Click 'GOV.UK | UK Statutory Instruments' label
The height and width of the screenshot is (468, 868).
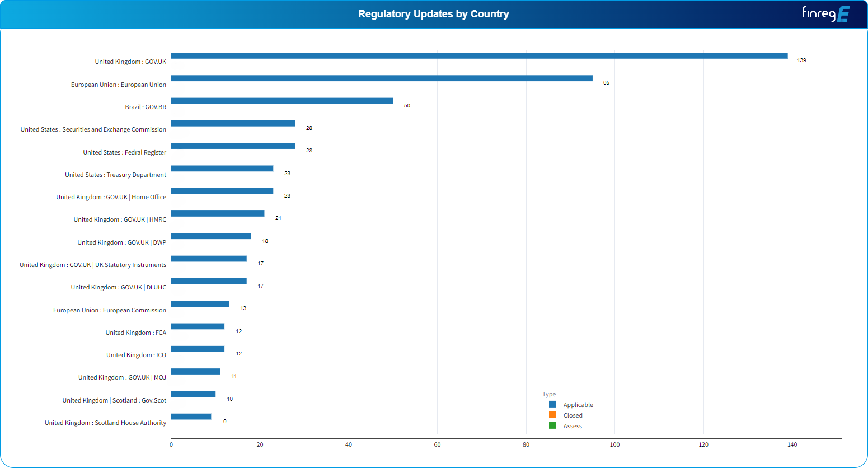(118, 265)
